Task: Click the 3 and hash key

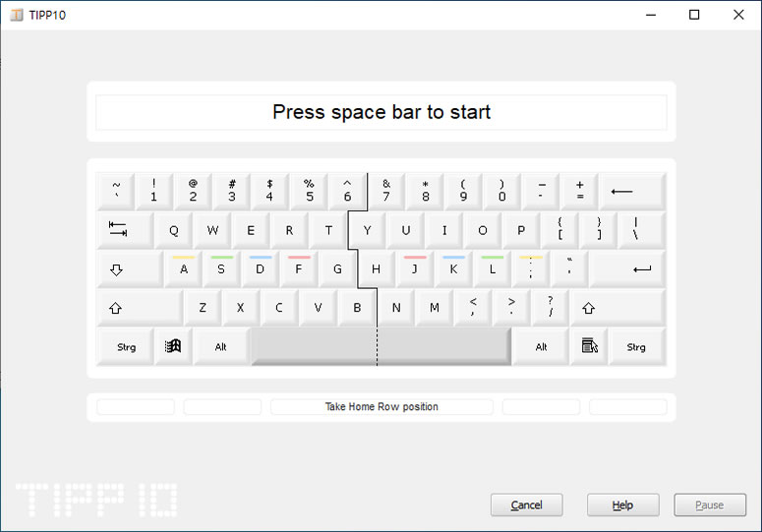Action: (231, 192)
